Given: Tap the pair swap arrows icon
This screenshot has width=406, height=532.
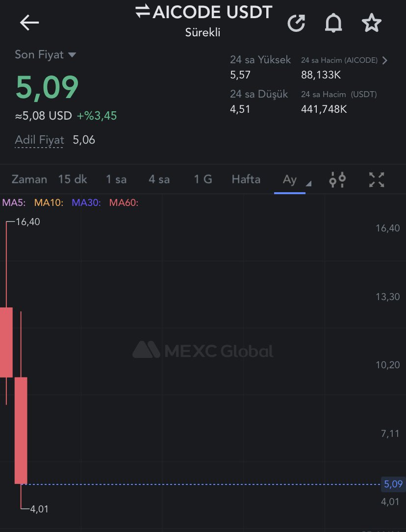Looking at the screenshot, I should [143, 11].
